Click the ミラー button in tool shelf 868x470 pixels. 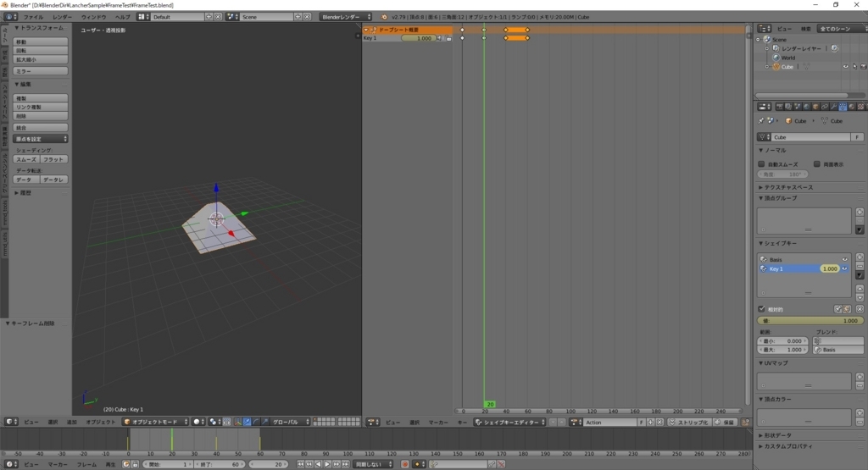coord(41,71)
